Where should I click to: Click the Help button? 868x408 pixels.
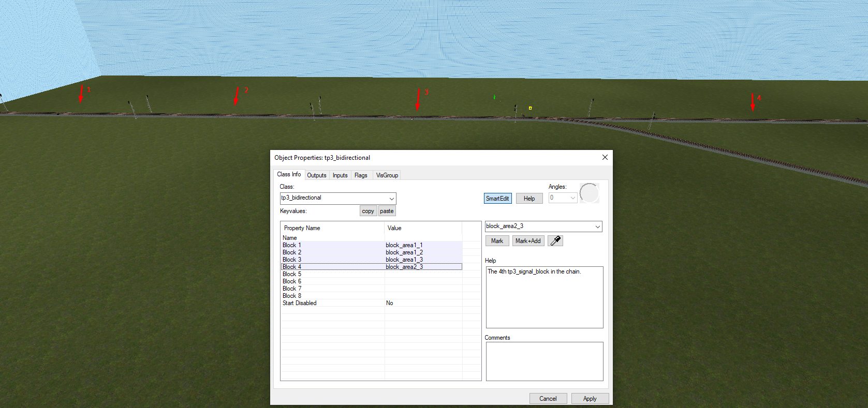tap(529, 198)
